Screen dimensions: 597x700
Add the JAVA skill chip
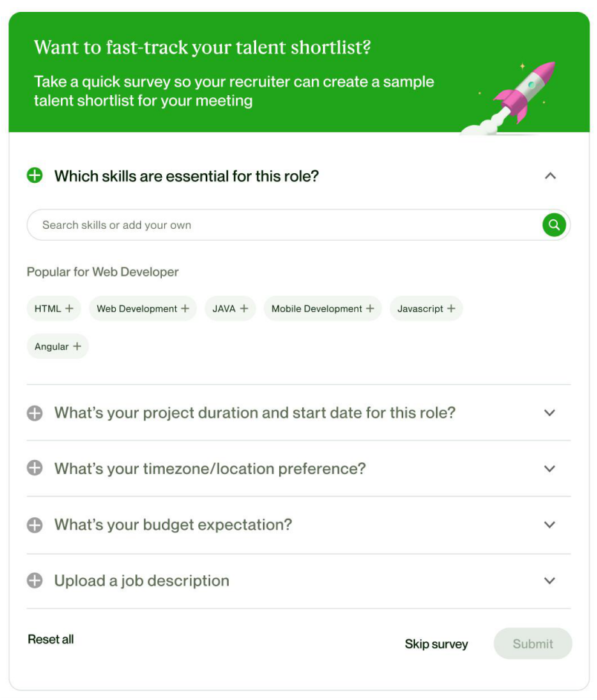click(x=230, y=308)
